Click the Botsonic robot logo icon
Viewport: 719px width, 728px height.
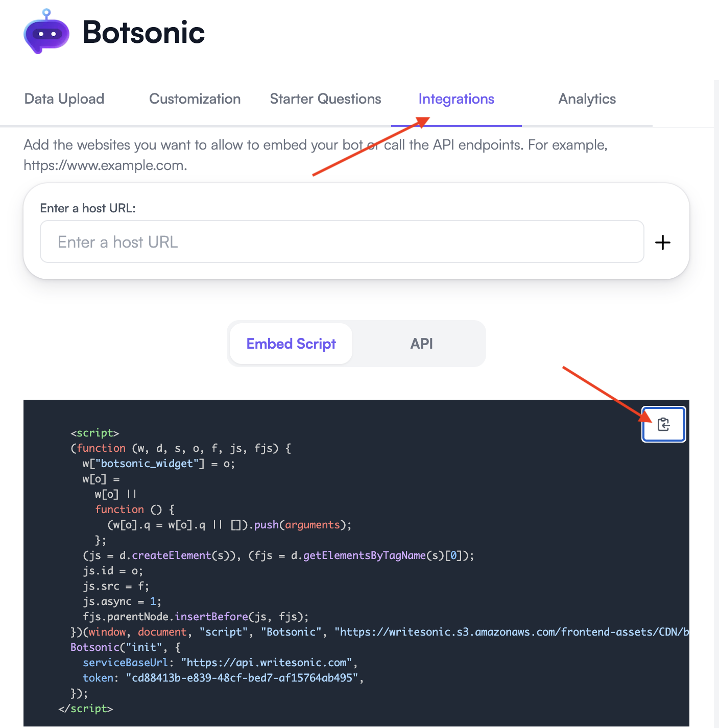[x=46, y=32]
